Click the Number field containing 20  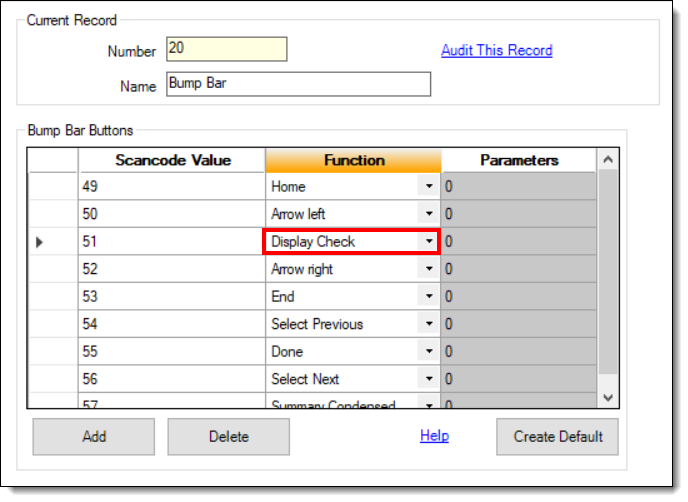226,49
